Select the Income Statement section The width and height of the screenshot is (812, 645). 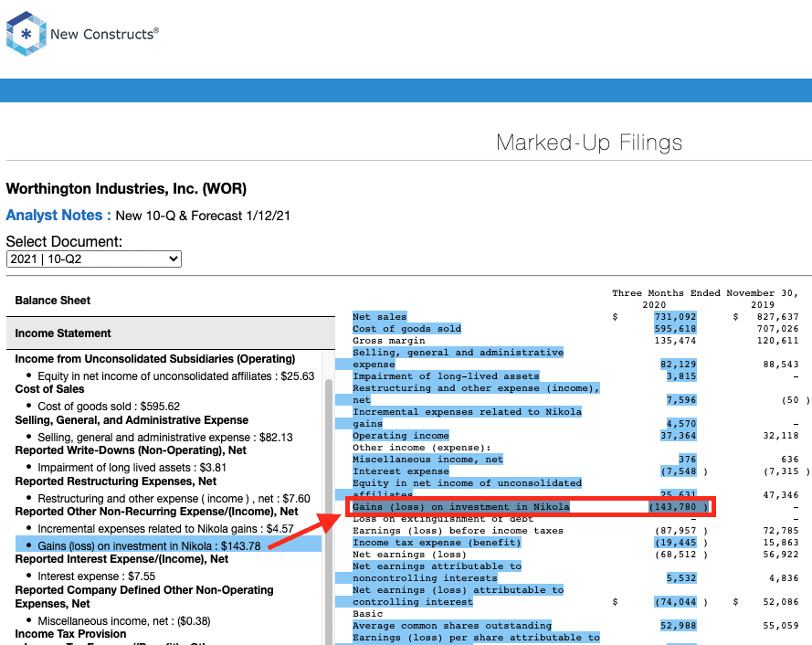pos(63,333)
